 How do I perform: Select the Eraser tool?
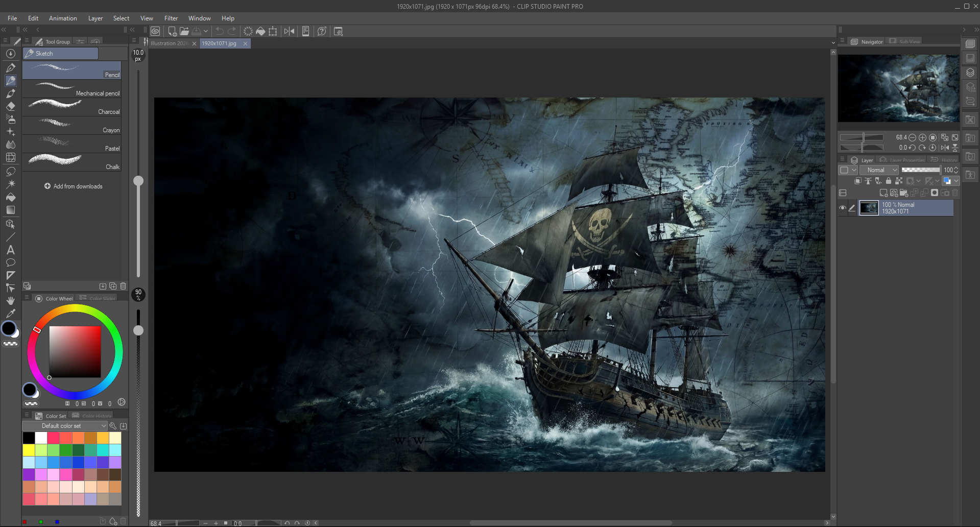(x=11, y=106)
